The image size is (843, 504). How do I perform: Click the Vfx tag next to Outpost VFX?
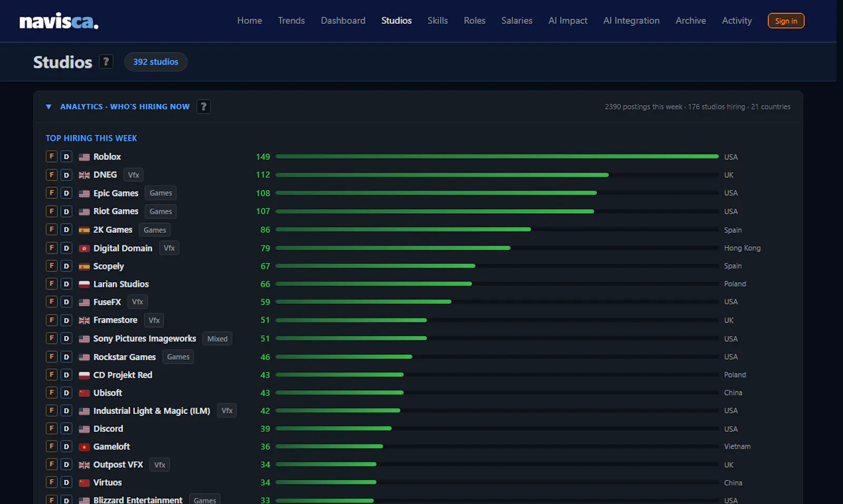pos(160,465)
